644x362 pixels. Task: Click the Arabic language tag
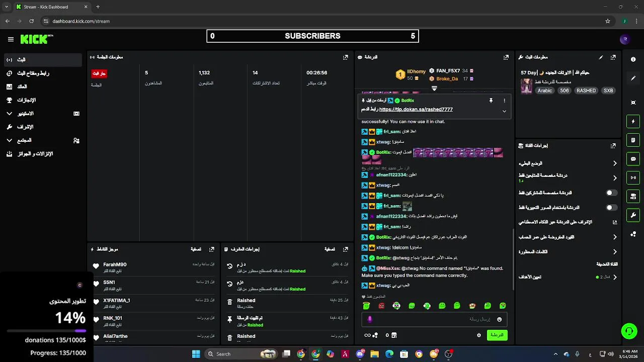tap(545, 90)
